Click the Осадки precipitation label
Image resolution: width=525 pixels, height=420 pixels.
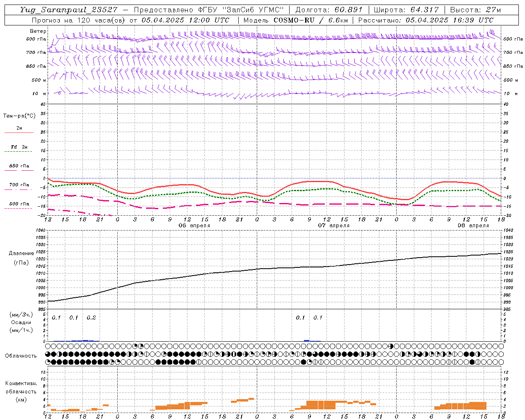click(x=21, y=322)
